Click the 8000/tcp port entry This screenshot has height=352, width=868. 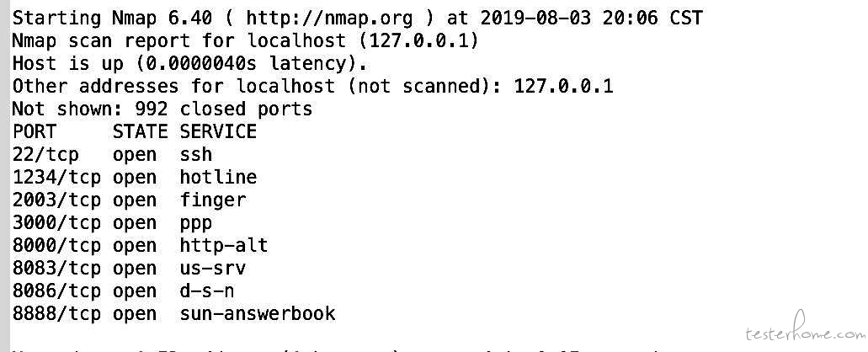point(56,246)
